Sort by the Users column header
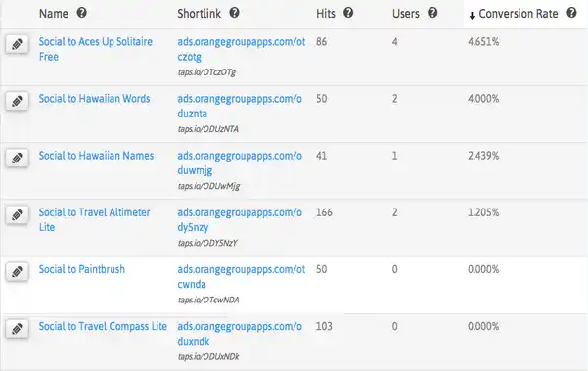The height and width of the screenshot is (371, 588). pyautogui.click(x=406, y=14)
